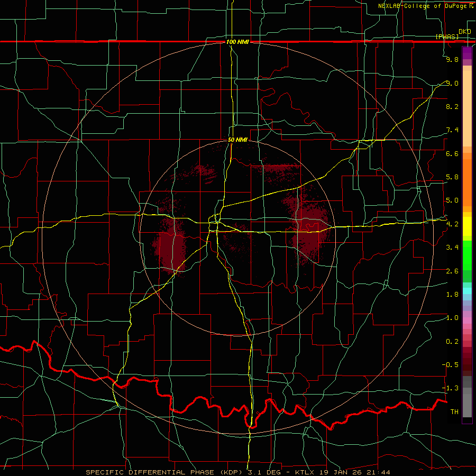476x476 pixels.
Task: Click the 1.0 scale value
Action: click(452, 318)
